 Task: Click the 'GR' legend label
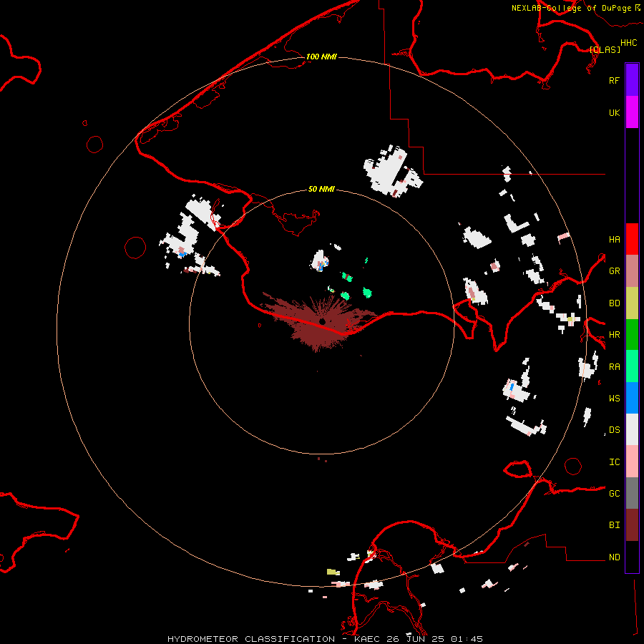(x=614, y=271)
